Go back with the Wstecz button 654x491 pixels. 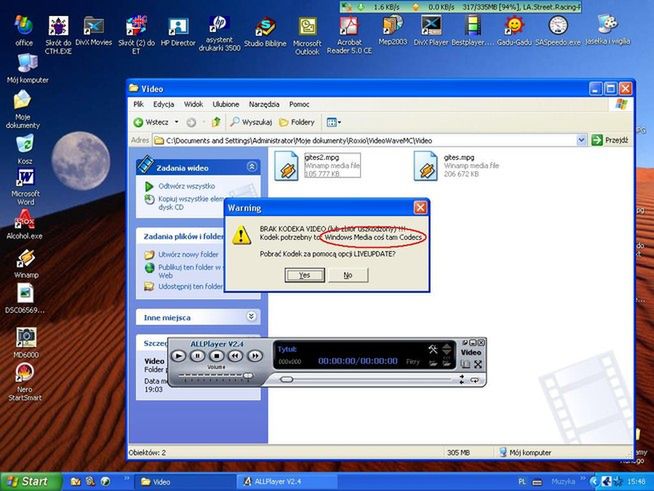coord(151,122)
